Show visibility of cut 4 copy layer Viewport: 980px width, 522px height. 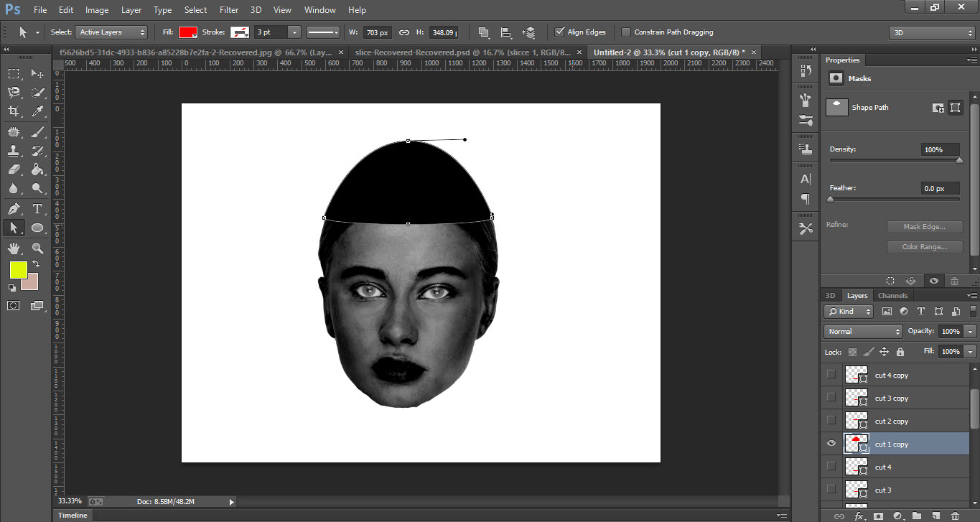831,374
